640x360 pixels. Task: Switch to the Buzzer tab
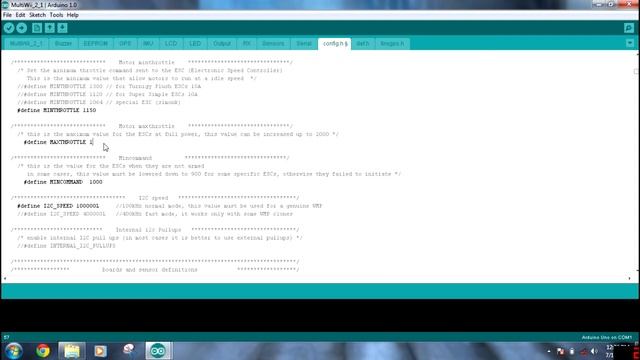click(x=63, y=44)
